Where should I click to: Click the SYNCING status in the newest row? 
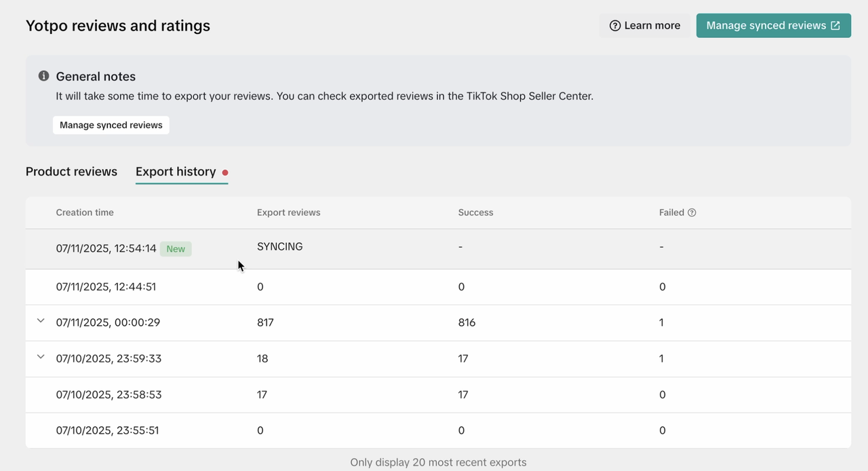(x=279, y=247)
